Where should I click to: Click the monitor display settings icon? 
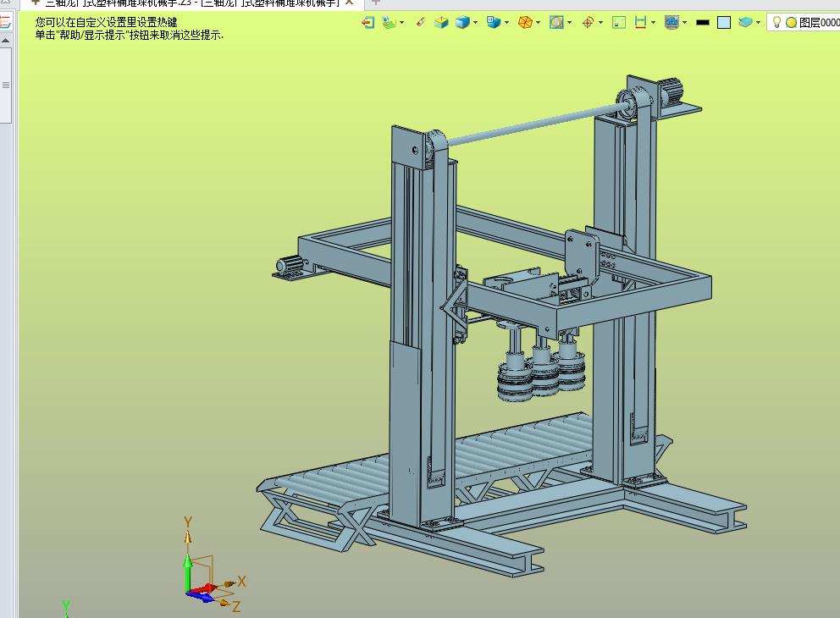(671, 23)
